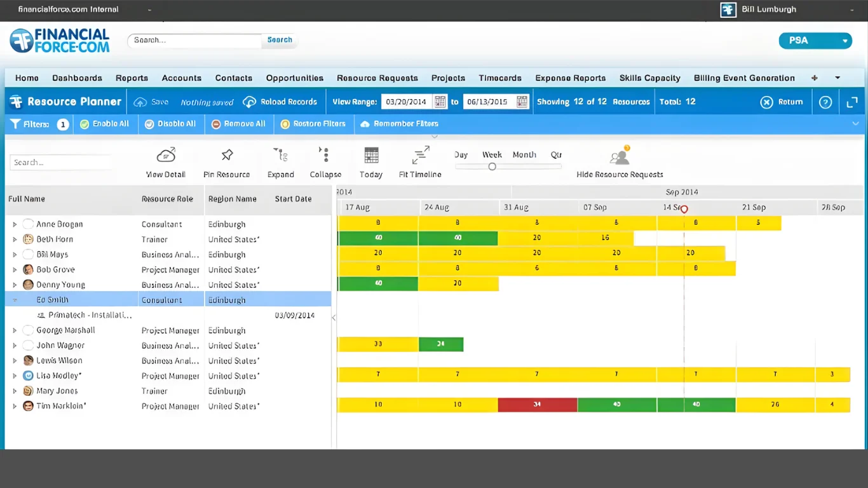Enable All filters
The height and width of the screenshot is (488, 868).
tap(104, 124)
